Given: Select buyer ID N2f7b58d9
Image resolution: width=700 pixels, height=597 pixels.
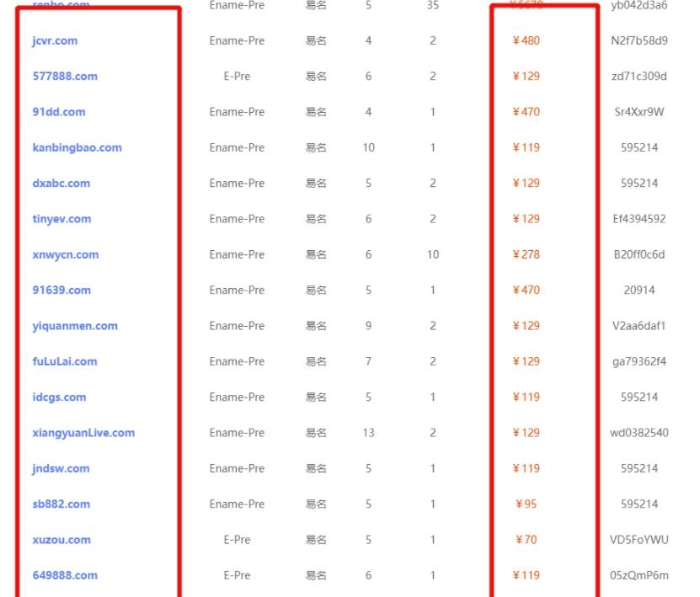Looking at the screenshot, I should 639,40.
